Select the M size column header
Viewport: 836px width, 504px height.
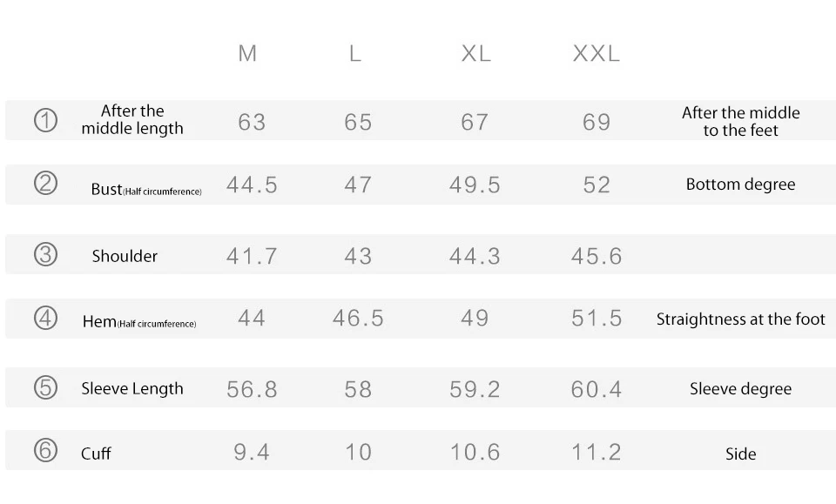pyautogui.click(x=247, y=53)
